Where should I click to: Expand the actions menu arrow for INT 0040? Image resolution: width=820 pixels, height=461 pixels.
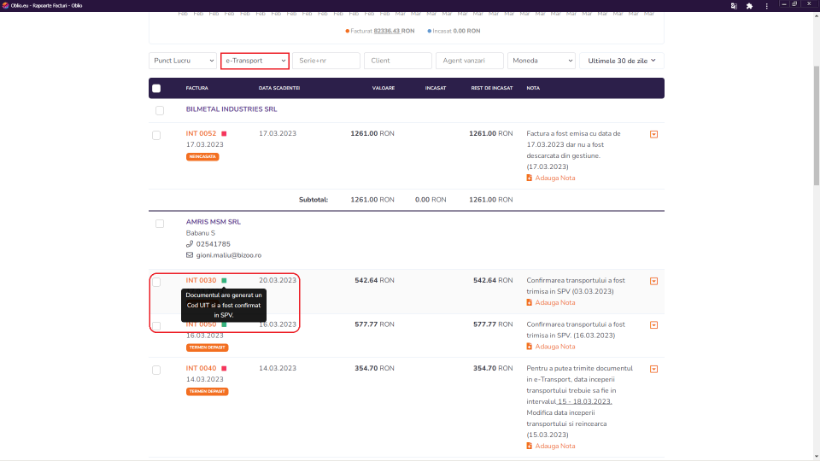coord(654,369)
